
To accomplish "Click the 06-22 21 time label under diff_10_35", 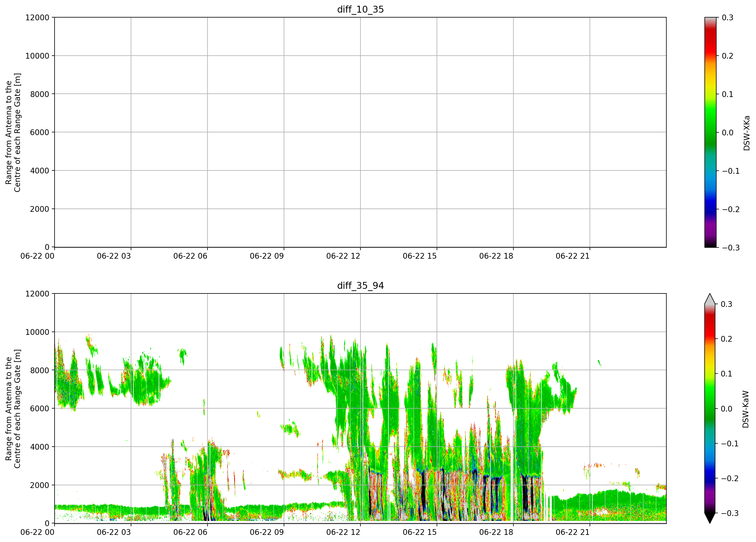I will (573, 256).
